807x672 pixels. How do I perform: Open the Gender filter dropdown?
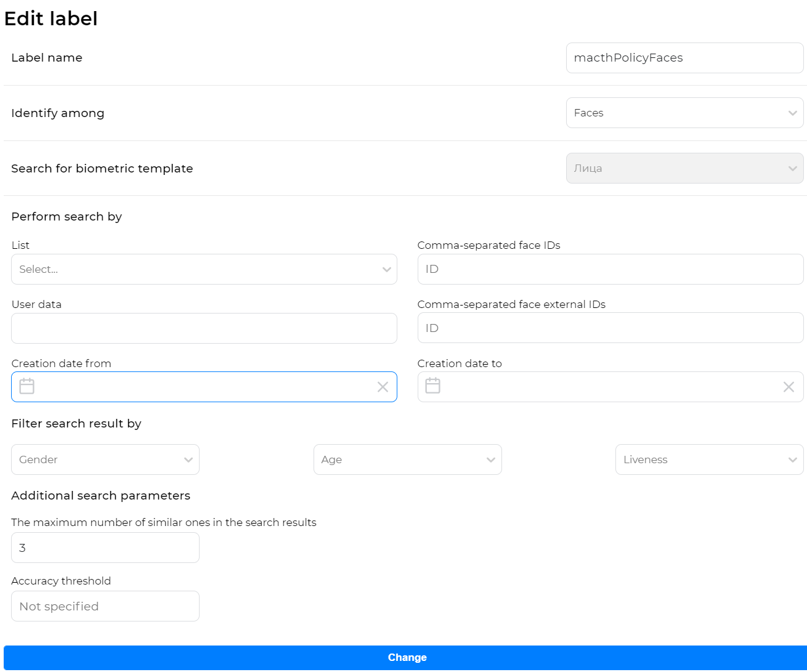click(105, 459)
